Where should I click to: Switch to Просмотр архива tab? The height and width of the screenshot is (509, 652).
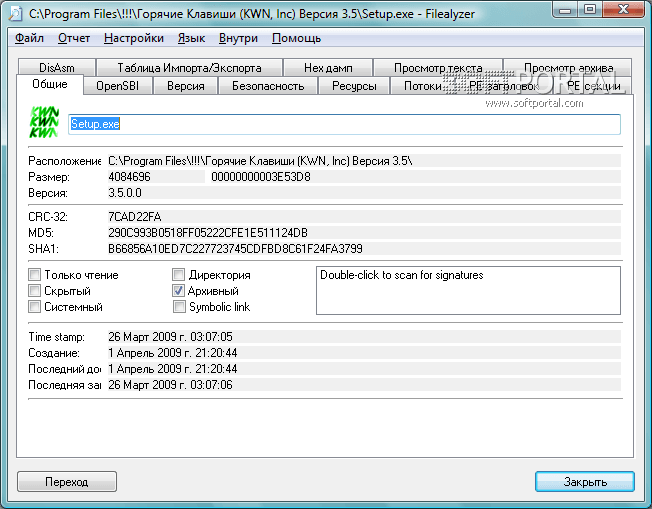click(568, 67)
